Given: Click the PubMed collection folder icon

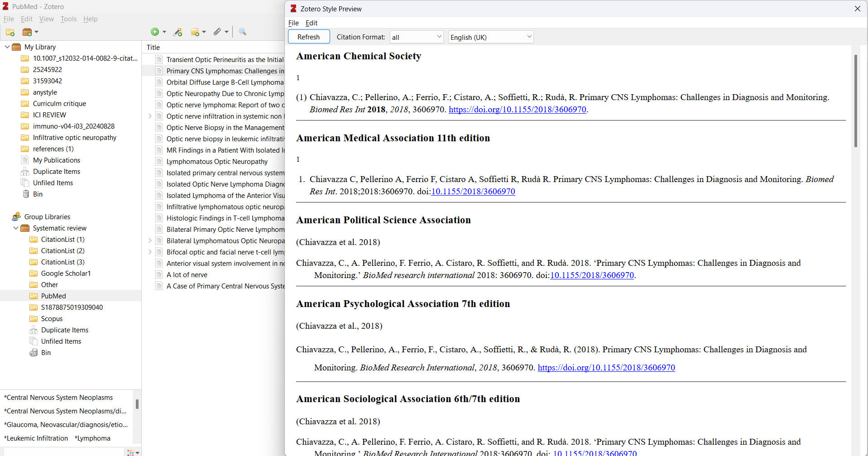Looking at the screenshot, I should [x=34, y=296].
